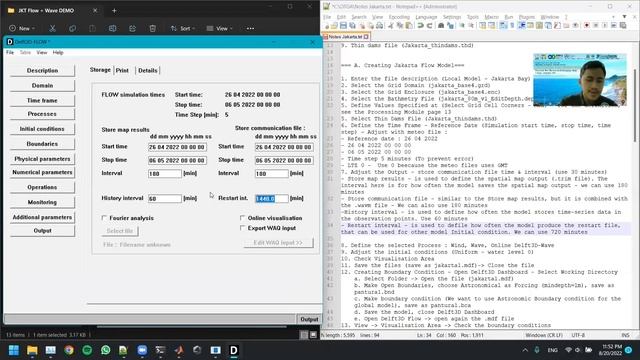This screenshot has height=360, width=640.
Task: Open Windows Start menu
Action: click(13, 350)
